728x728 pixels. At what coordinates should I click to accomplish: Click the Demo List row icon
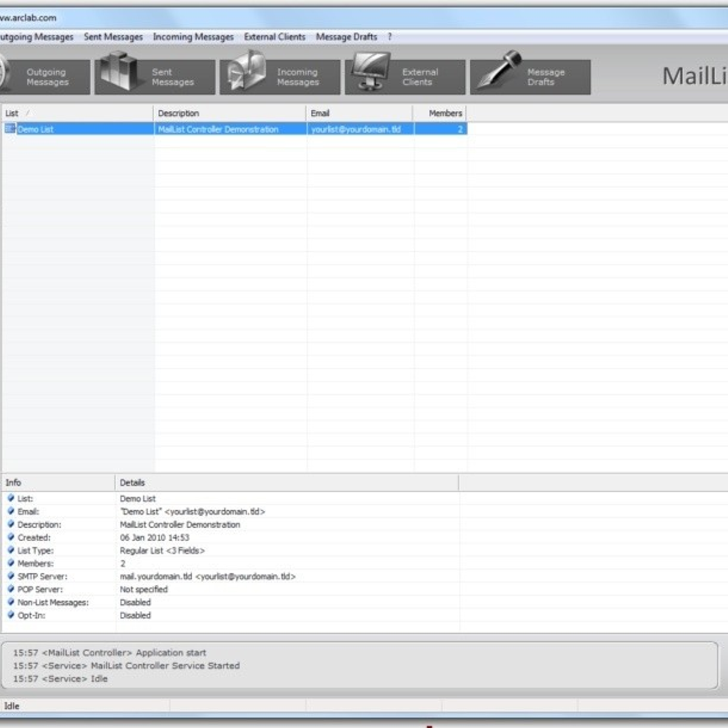pyautogui.click(x=10, y=129)
